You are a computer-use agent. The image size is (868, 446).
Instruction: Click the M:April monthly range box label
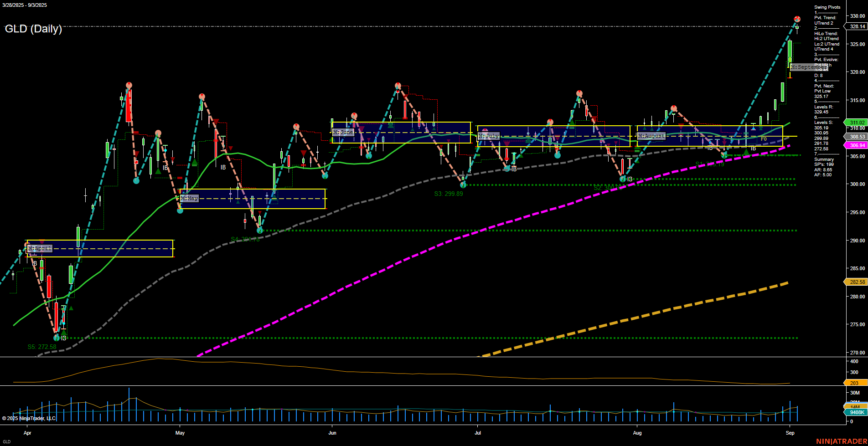tap(40, 248)
